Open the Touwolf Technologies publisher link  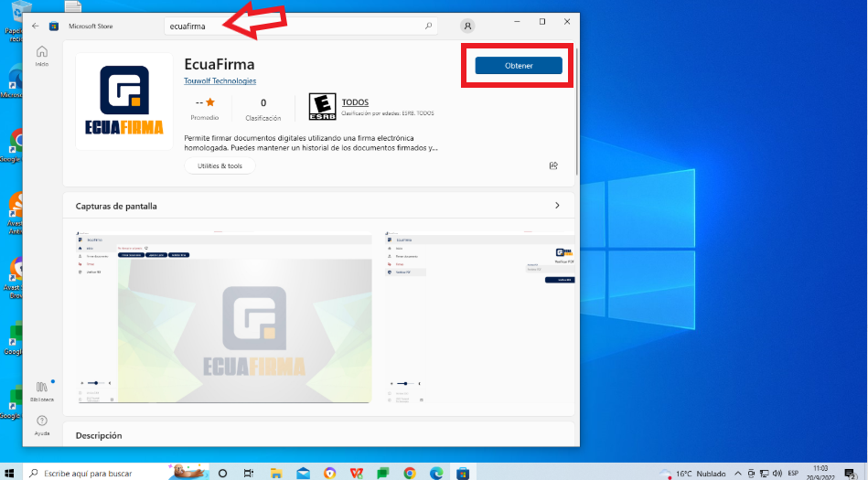[220, 80]
